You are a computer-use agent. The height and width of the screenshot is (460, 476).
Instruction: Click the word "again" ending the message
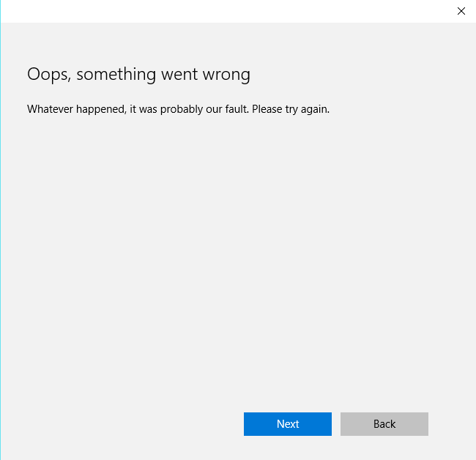[315, 109]
